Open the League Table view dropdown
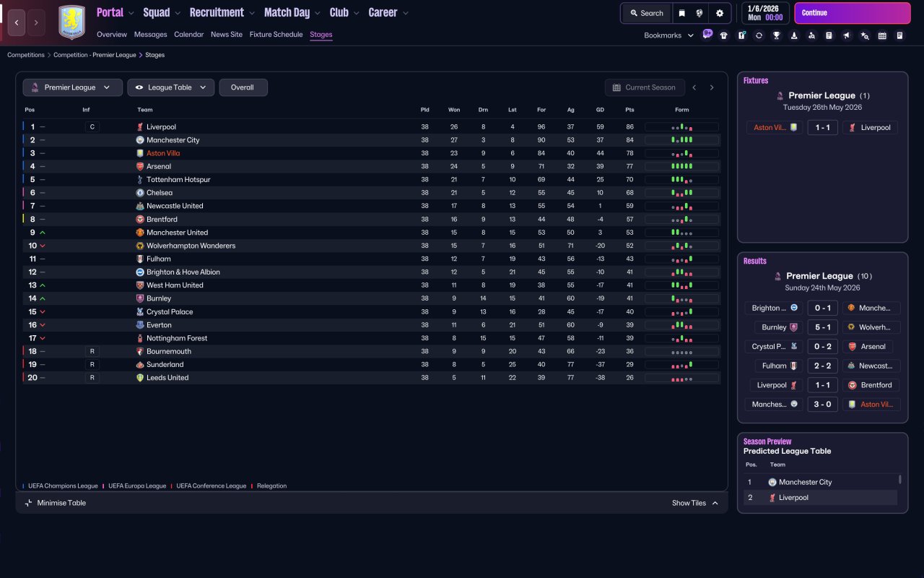This screenshot has height=578, width=924. coord(171,87)
